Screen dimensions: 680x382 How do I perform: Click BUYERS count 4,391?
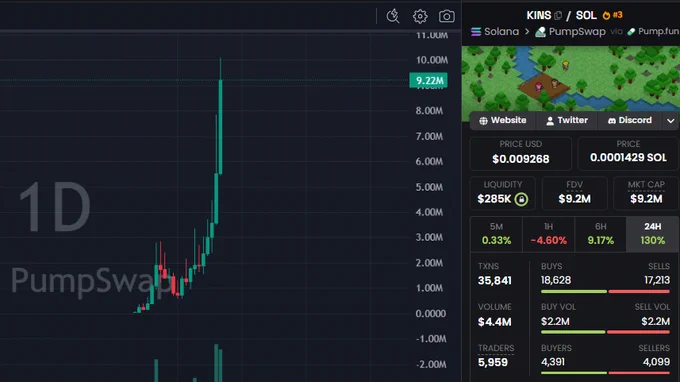tap(553, 362)
